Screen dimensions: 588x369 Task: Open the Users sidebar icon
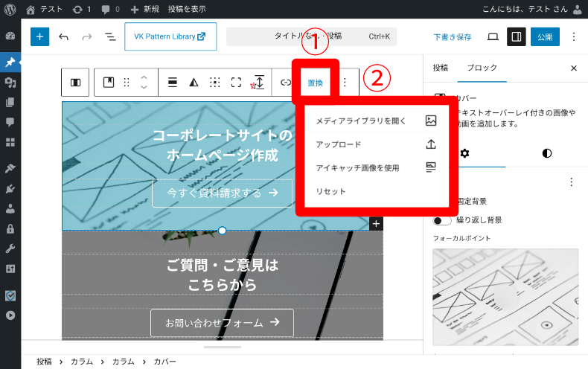[10, 208]
